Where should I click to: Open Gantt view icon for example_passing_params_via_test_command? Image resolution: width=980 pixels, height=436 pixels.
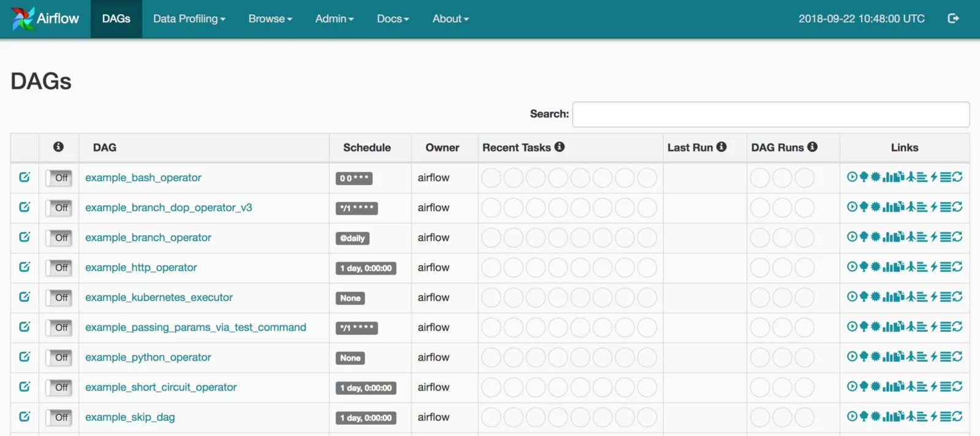point(922,327)
